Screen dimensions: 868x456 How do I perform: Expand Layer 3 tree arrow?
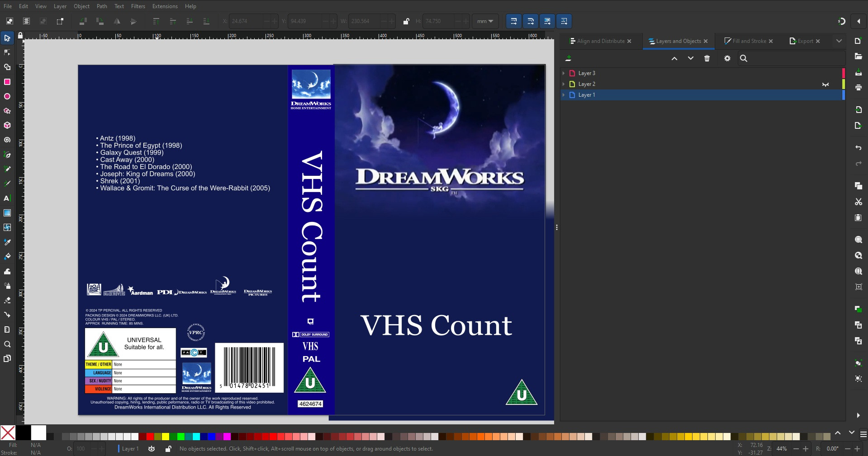tap(564, 73)
